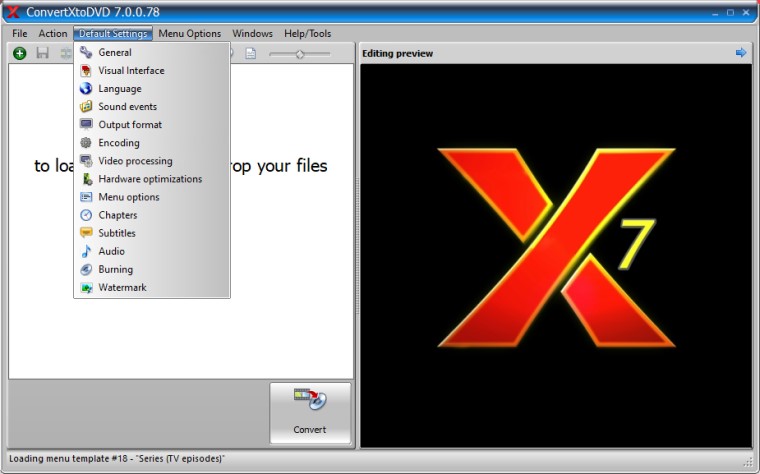Screen dimensions: 760x474
Task: Close the ConvertXtoDVD window
Action: pos(746,13)
